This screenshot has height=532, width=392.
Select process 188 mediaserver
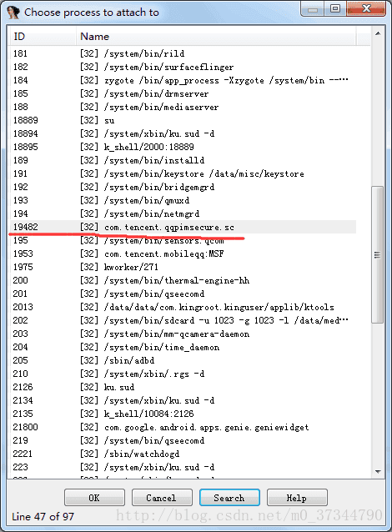(183, 107)
